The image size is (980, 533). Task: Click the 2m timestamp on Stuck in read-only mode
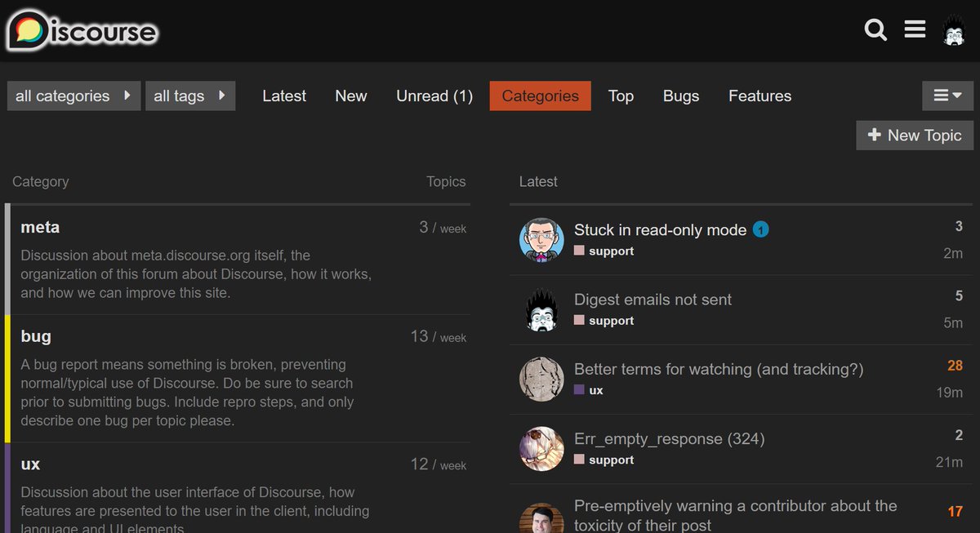tap(953, 253)
